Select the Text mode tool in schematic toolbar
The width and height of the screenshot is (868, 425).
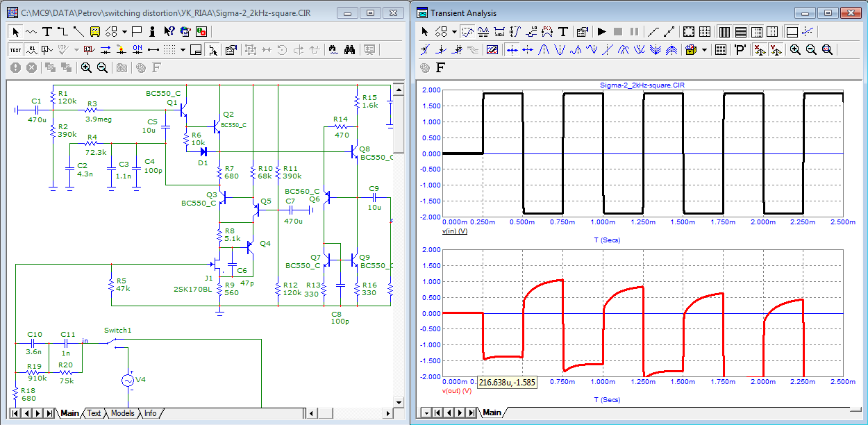[x=47, y=31]
